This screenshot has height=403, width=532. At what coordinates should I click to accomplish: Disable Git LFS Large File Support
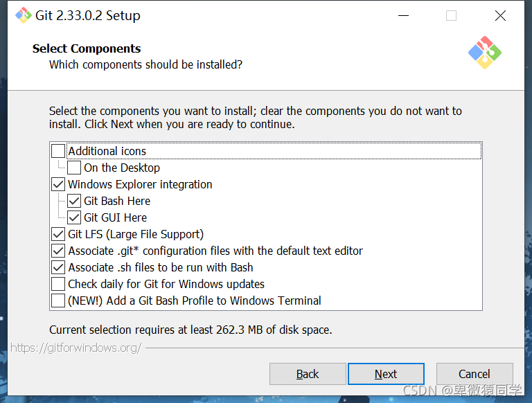[x=58, y=234]
